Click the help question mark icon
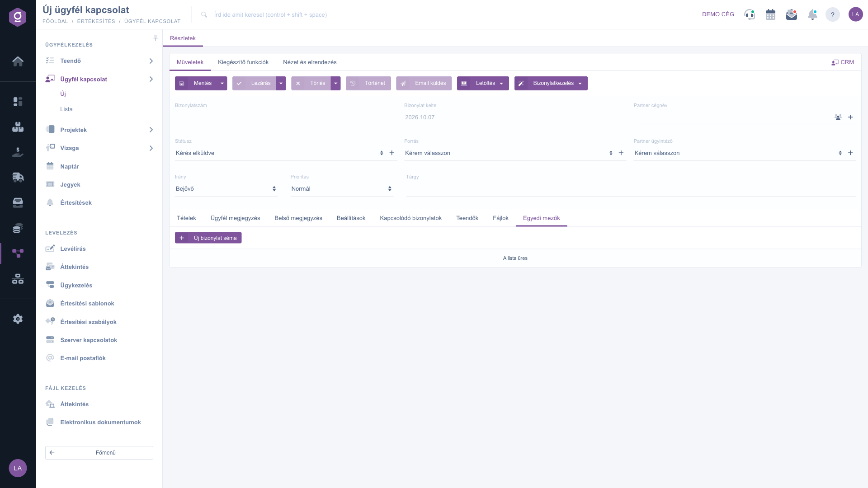 [833, 14]
